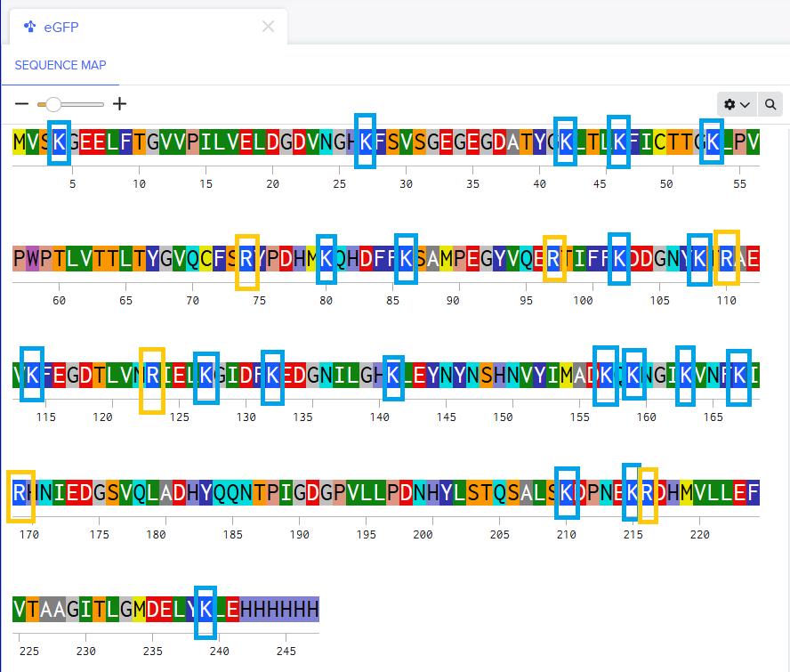Click arginine R at position 169

pos(20,492)
